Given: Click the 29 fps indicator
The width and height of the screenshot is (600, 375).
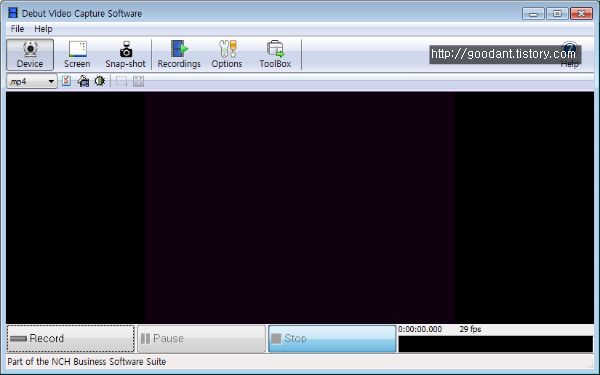Looking at the screenshot, I should tap(470, 329).
